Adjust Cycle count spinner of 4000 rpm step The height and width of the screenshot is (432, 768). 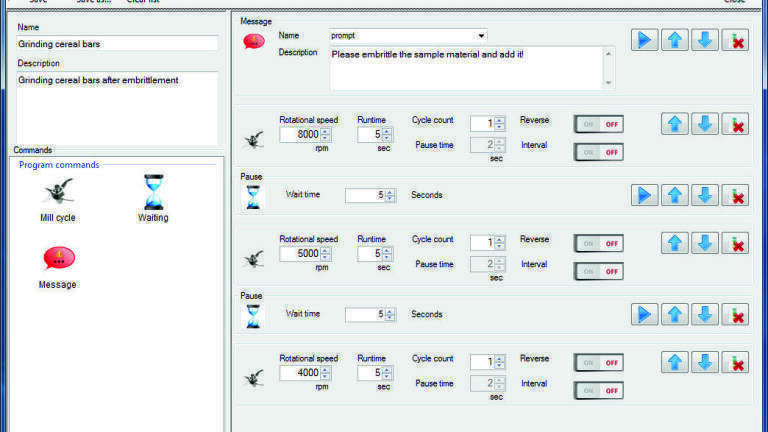click(x=499, y=362)
